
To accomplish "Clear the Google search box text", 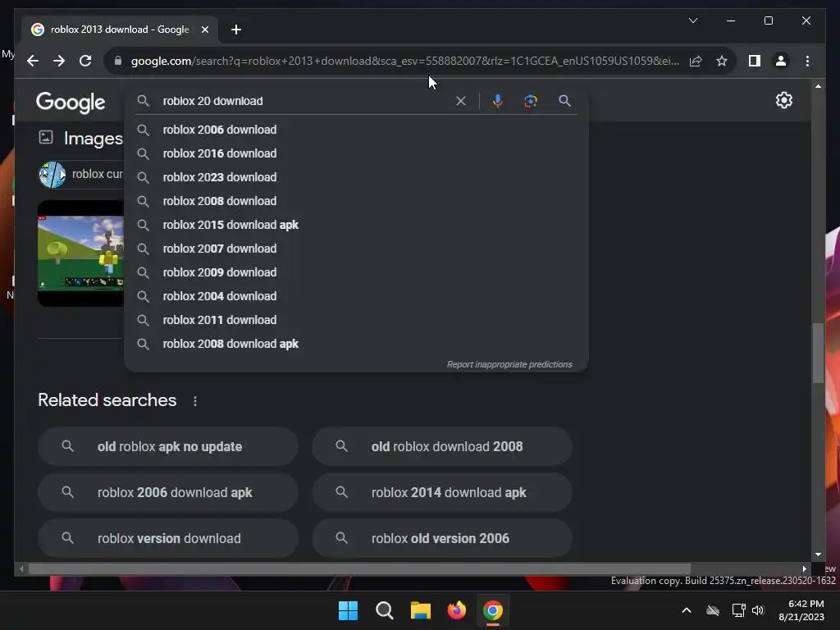I will pos(461,101).
